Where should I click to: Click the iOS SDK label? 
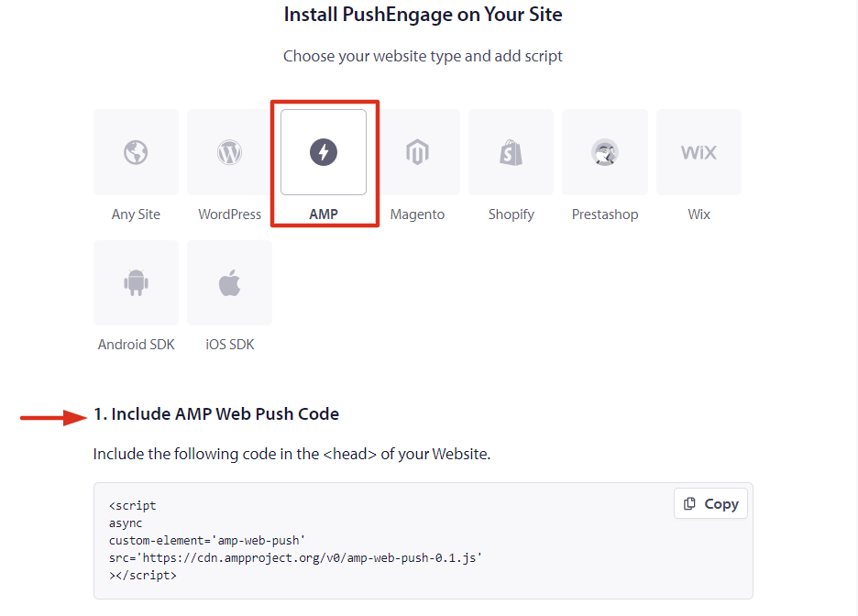[x=230, y=345]
